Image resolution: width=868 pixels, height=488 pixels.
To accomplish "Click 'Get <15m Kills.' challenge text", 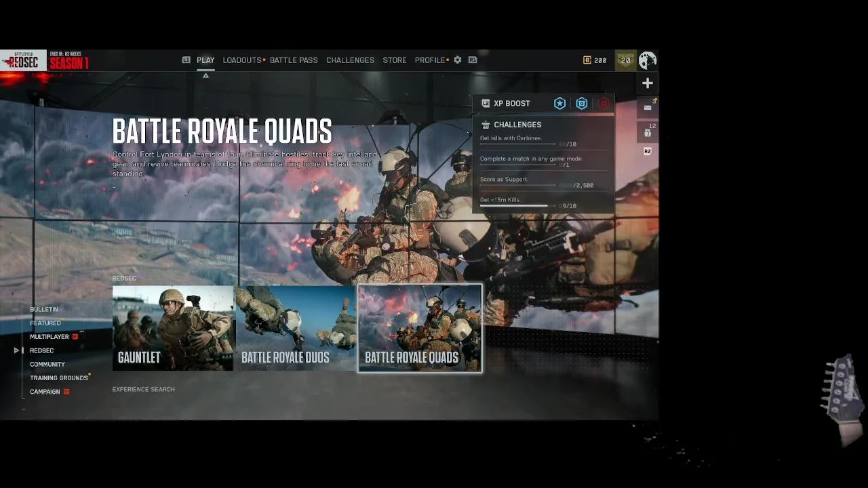I will pos(500,200).
